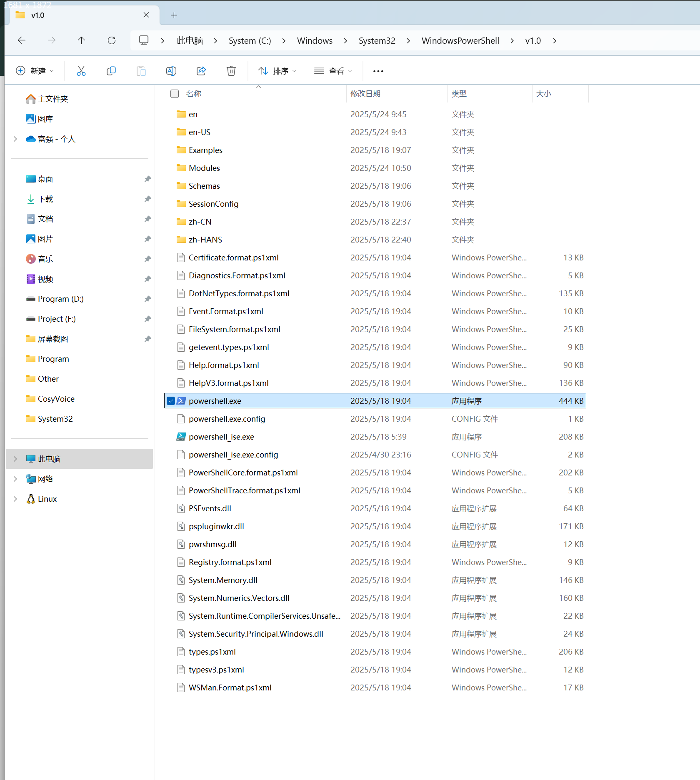Select powershell.exe.config file

point(375,419)
